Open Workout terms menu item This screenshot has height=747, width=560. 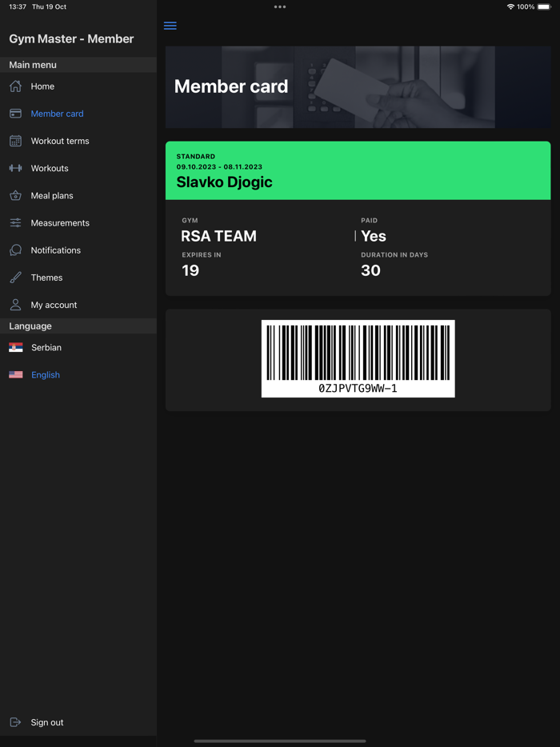(78, 141)
